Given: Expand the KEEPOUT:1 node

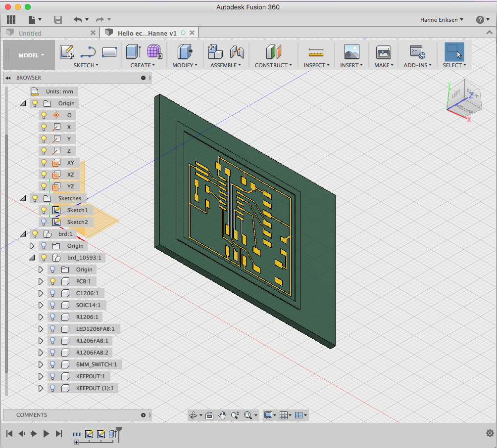Looking at the screenshot, I should tap(41, 376).
